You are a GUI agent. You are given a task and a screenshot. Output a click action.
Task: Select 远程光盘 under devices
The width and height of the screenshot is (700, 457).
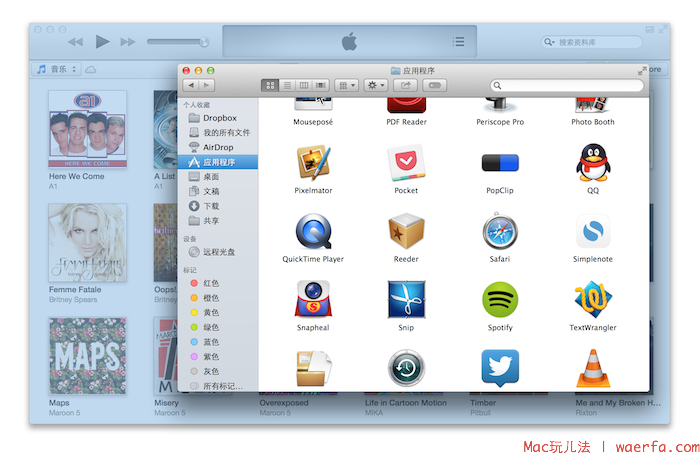tap(218, 252)
